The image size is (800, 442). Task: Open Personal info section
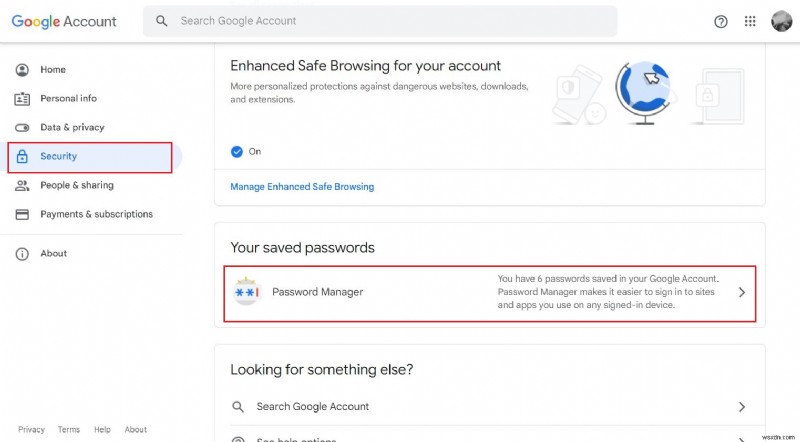tap(68, 99)
